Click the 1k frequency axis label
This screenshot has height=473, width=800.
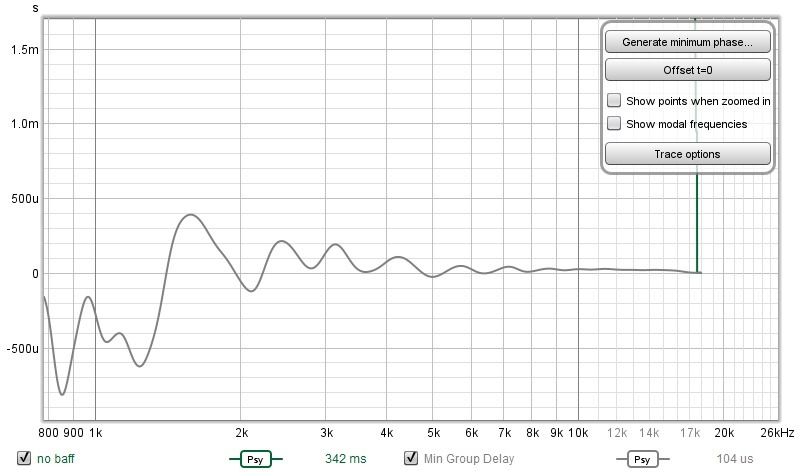coord(95,433)
